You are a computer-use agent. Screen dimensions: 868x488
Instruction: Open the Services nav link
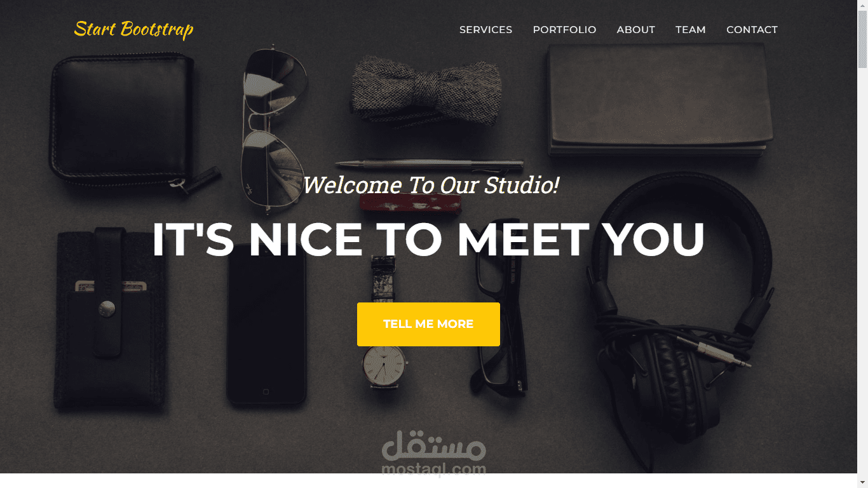point(485,30)
